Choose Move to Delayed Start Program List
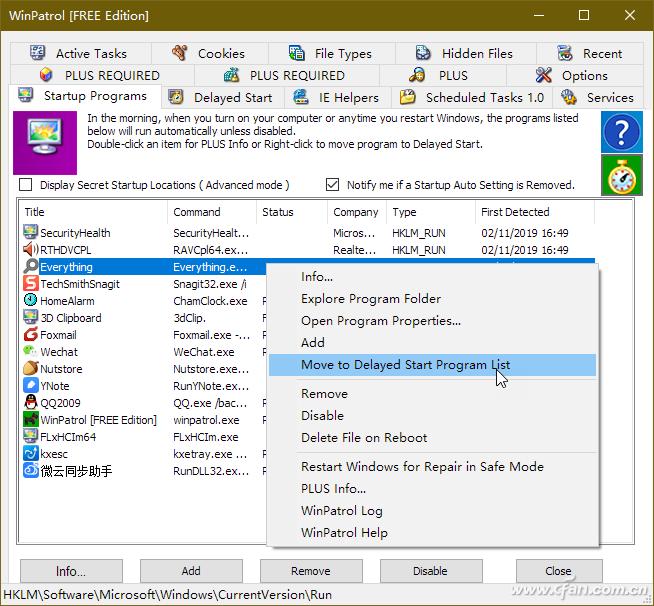Viewport: 654px width, 606px height. (x=405, y=365)
